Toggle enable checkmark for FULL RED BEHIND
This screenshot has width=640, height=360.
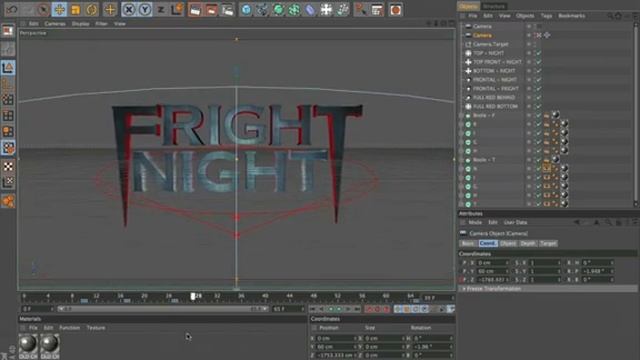539,98
